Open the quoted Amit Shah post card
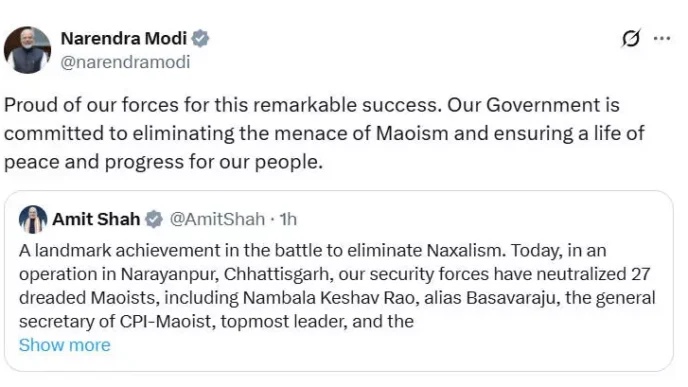This screenshot has height=387, width=688. pos(339,281)
